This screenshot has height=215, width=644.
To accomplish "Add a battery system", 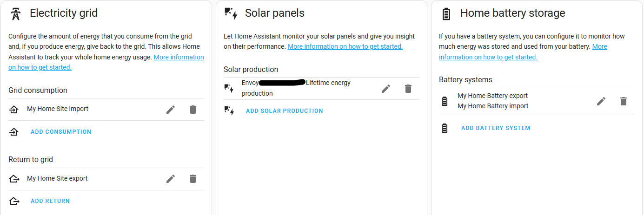I will 496,128.
